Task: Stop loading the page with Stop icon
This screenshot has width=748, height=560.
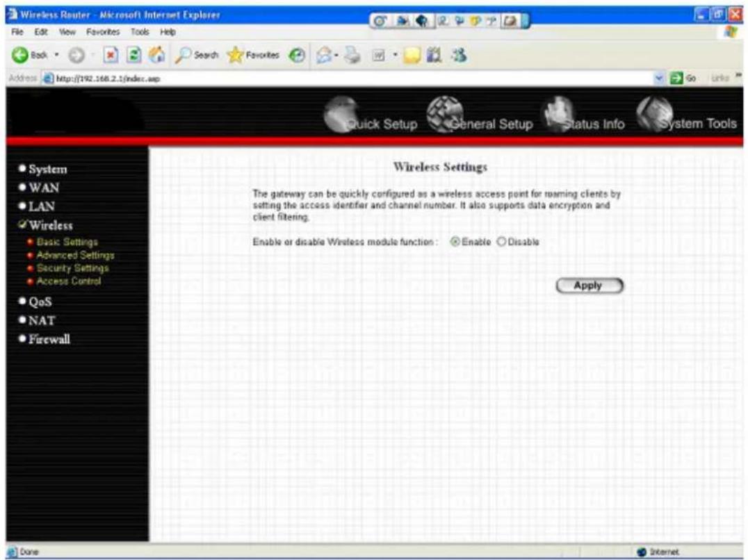Action: pyautogui.click(x=111, y=56)
